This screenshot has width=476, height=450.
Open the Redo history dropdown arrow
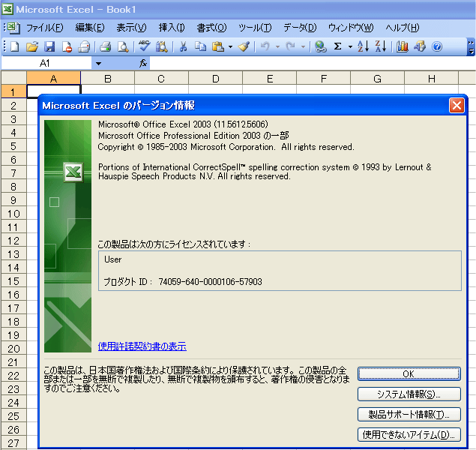tap(303, 46)
